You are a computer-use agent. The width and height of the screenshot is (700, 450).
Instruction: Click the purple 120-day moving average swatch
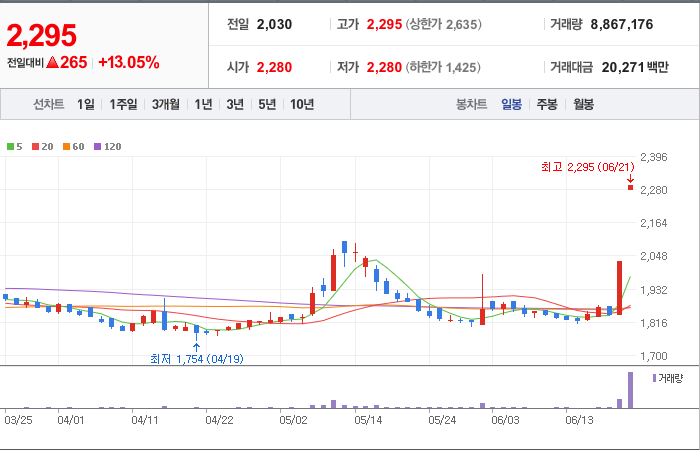click(x=98, y=146)
